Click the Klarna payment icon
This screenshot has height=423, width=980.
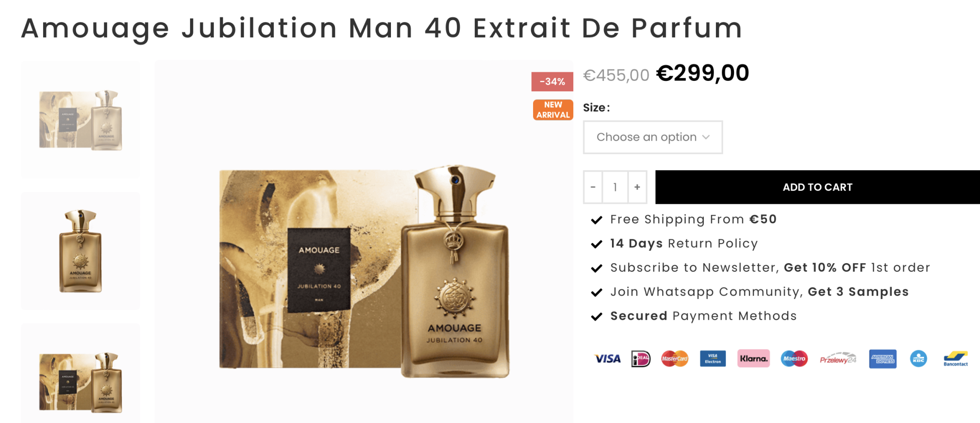754,358
